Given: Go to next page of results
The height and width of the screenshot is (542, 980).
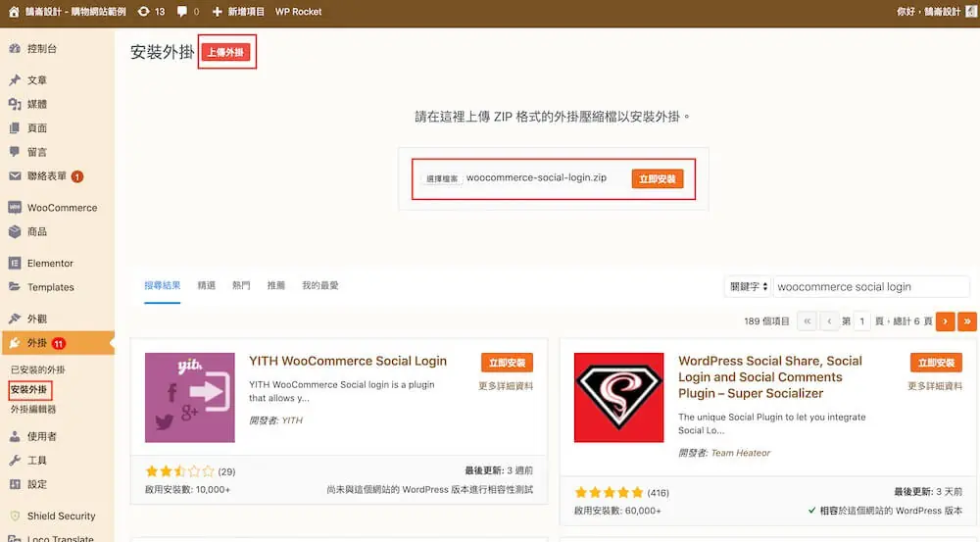Looking at the screenshot, I should click(x=945, y=321).
